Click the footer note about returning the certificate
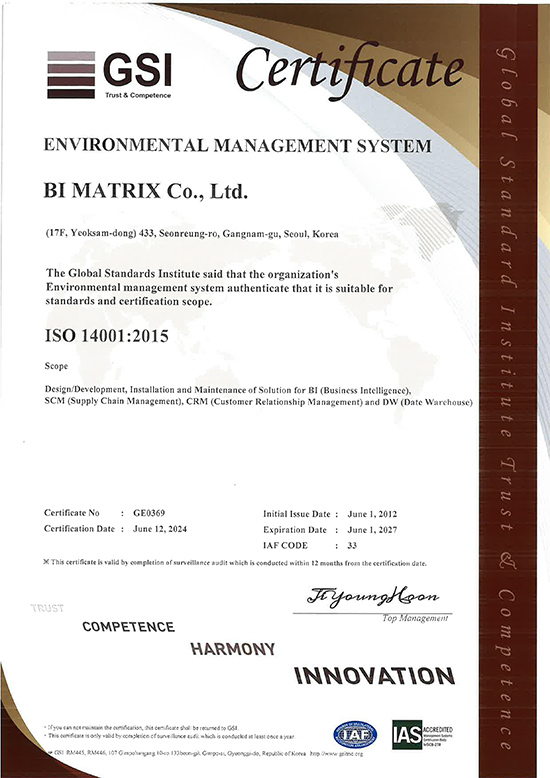The image size is (550, 778). point(143,728)
